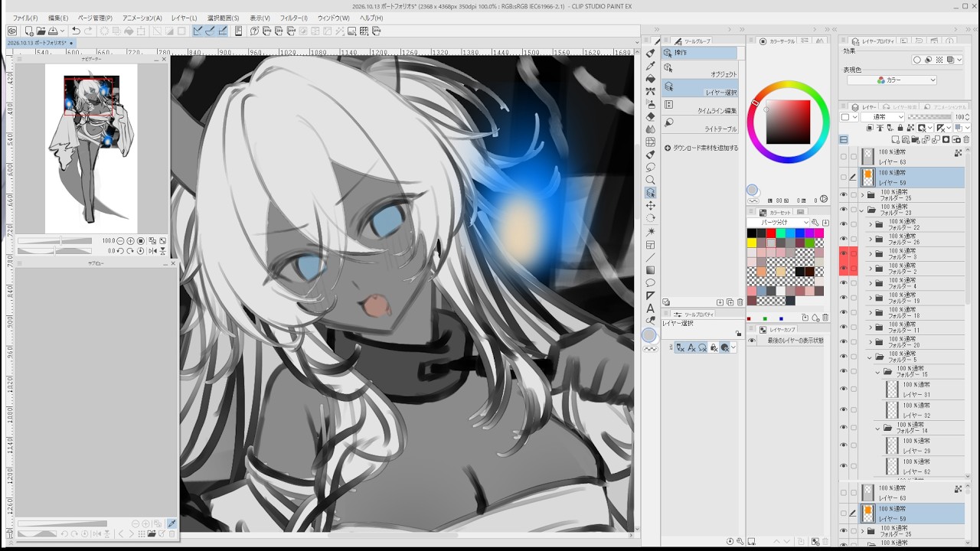Viewport: 980px width, 551px height.
Task: Click the Navigator panel thumbnail preview
Action: pos(91,148)
